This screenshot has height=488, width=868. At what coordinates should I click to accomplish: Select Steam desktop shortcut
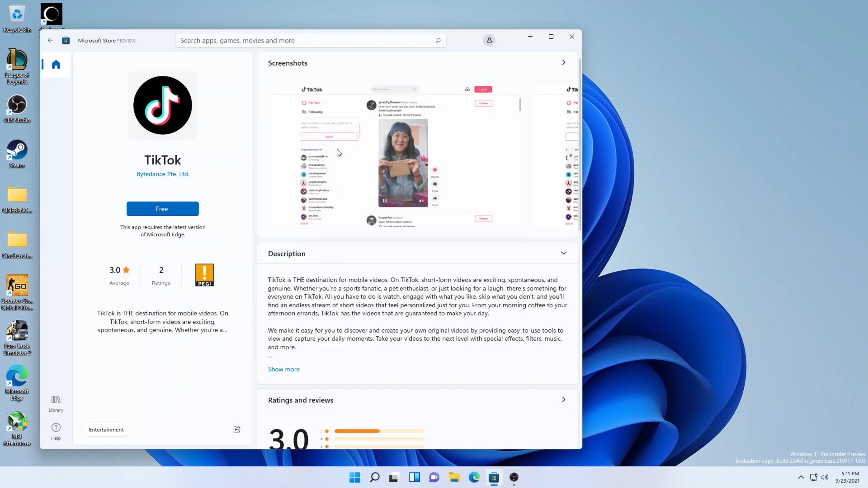point(17,154)
